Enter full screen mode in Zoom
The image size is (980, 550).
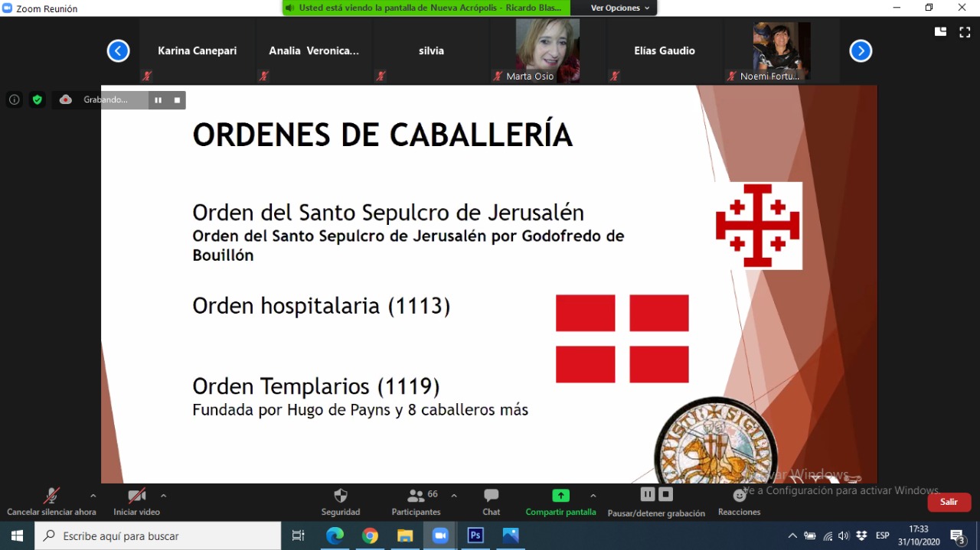click(964, 31)
